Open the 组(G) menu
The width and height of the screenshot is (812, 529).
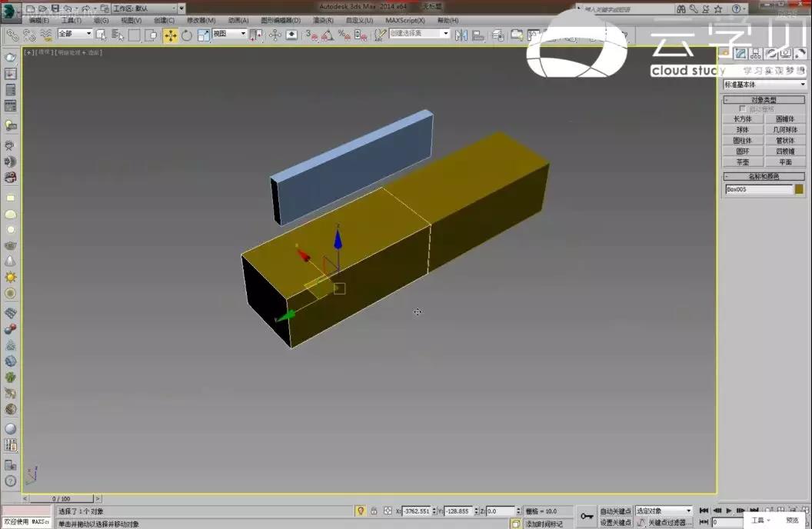pyautogui.click(x=101, y=21)
